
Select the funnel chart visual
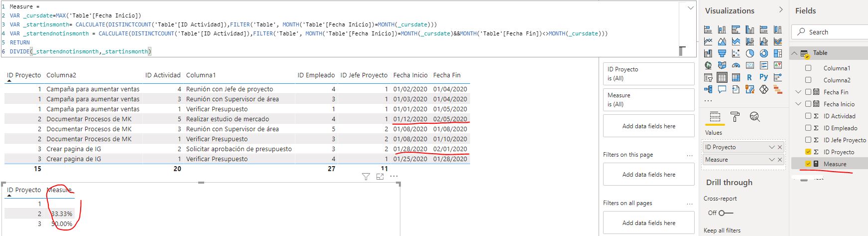click(x=722, y=53)
